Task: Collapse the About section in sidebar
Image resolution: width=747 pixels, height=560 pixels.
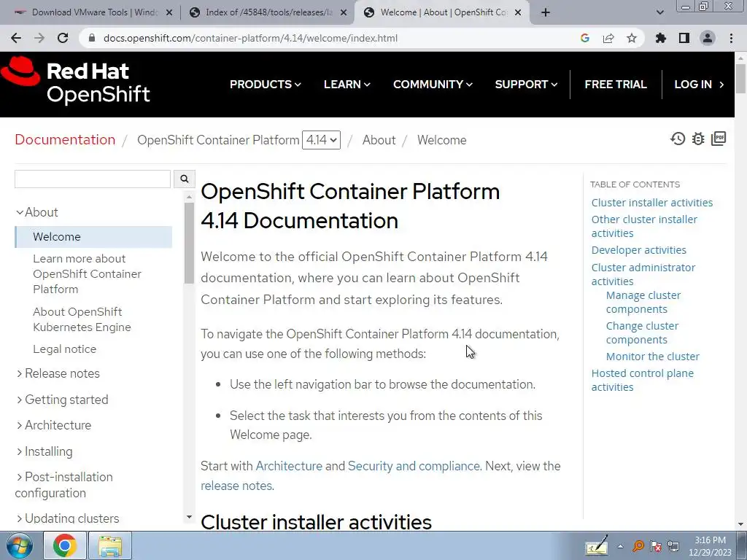Action: pyautogui.click(x=37, y=212)
